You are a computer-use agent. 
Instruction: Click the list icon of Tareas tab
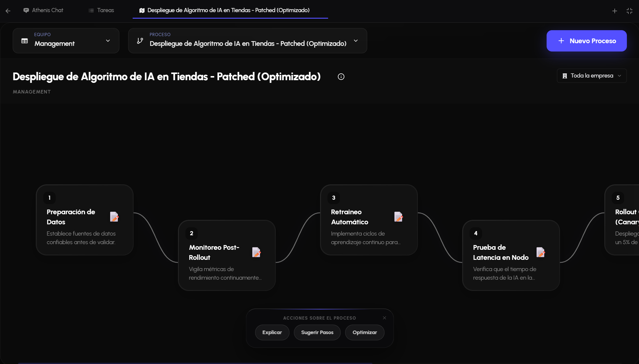(91, 11)
